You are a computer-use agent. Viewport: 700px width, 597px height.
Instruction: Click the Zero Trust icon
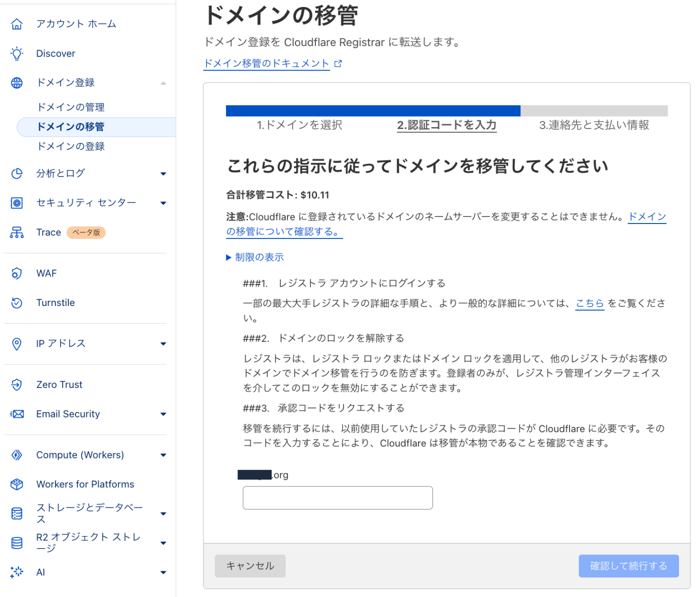click(x=17, y=384)
